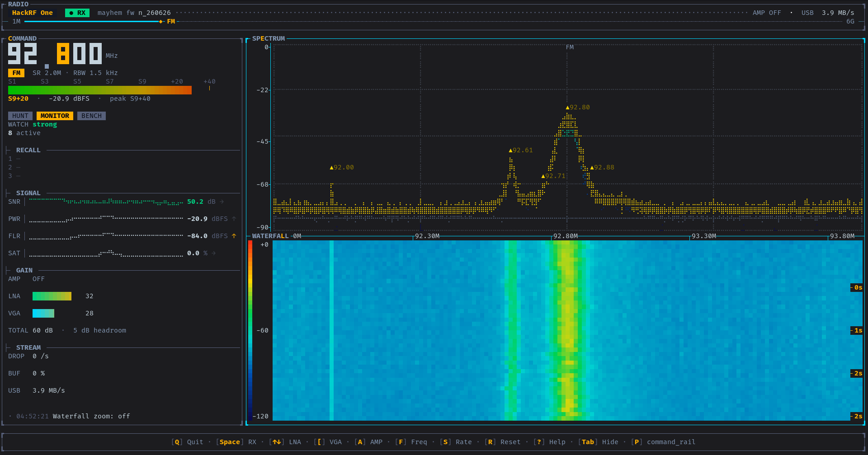This screenshot has width=868, height=455.
Task: Click the [R] Reset shortcut
Action: (x=503, y=442)
